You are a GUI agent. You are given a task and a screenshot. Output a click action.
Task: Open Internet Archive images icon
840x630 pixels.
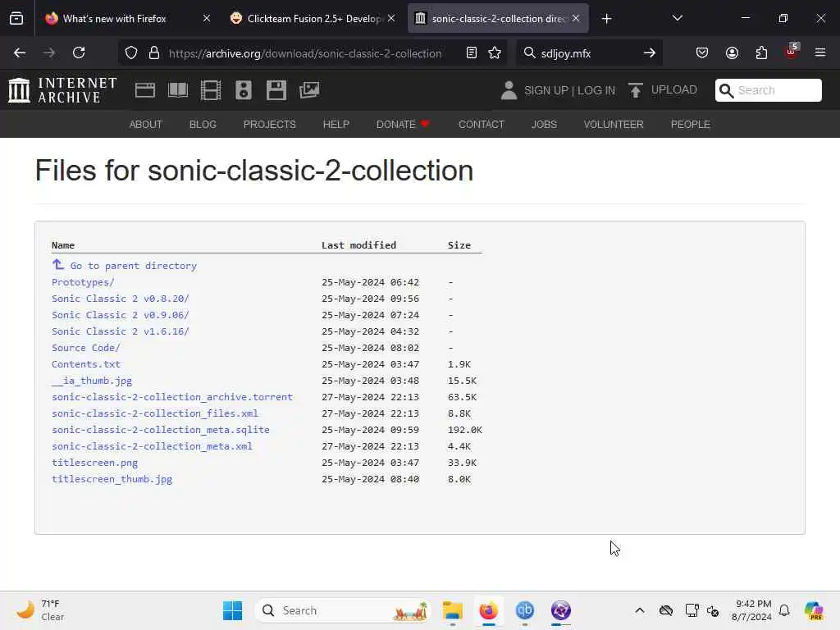click(309, 90)
